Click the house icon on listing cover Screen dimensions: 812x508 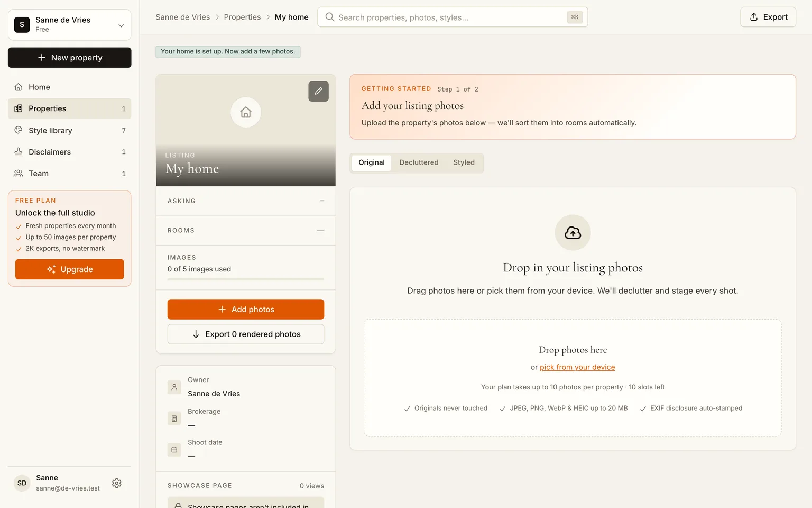tap(246, 112)
